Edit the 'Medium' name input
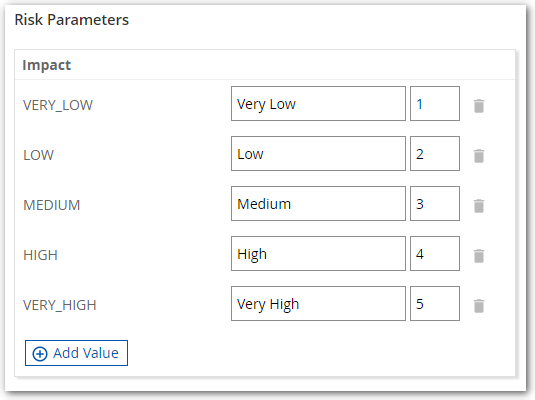 tap(318, 203)
